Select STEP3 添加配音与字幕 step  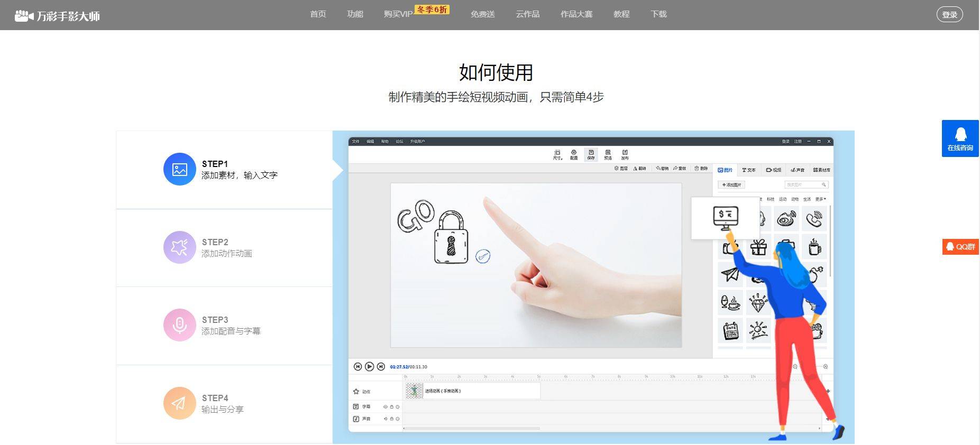click(224, 326)
